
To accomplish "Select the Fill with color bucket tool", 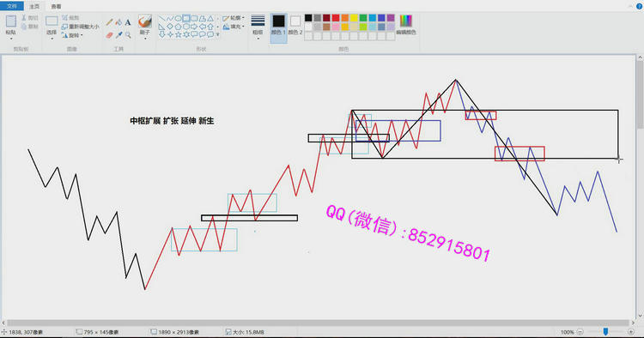I will (118, 22).
